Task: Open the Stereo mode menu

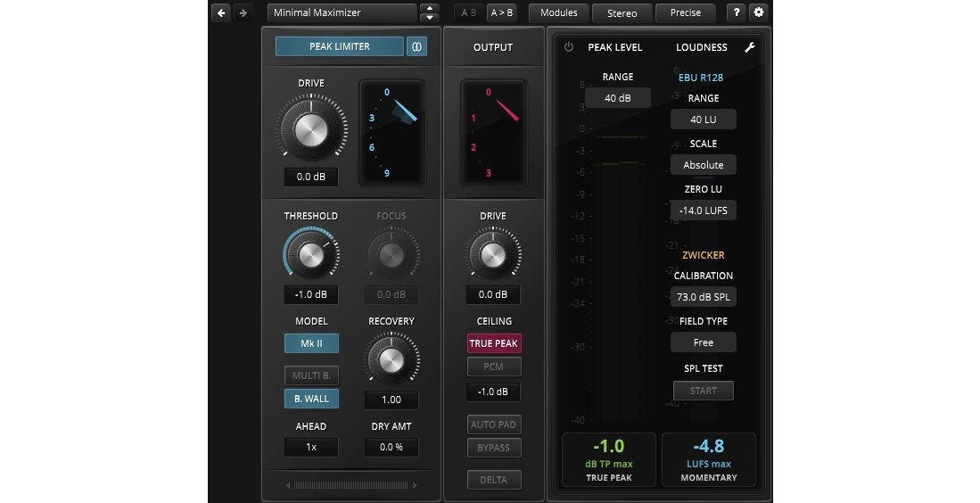Action: coord(622,12)
